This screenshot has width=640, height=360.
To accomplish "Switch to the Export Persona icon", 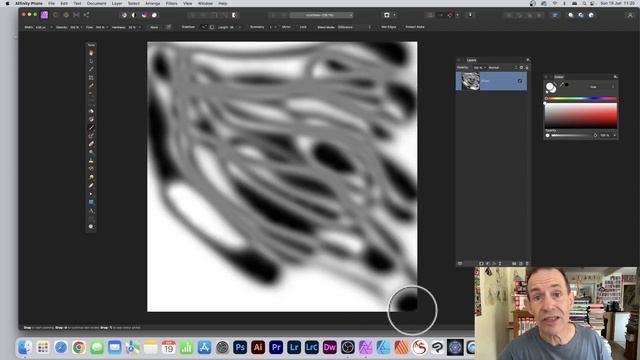I will [87, 15].
